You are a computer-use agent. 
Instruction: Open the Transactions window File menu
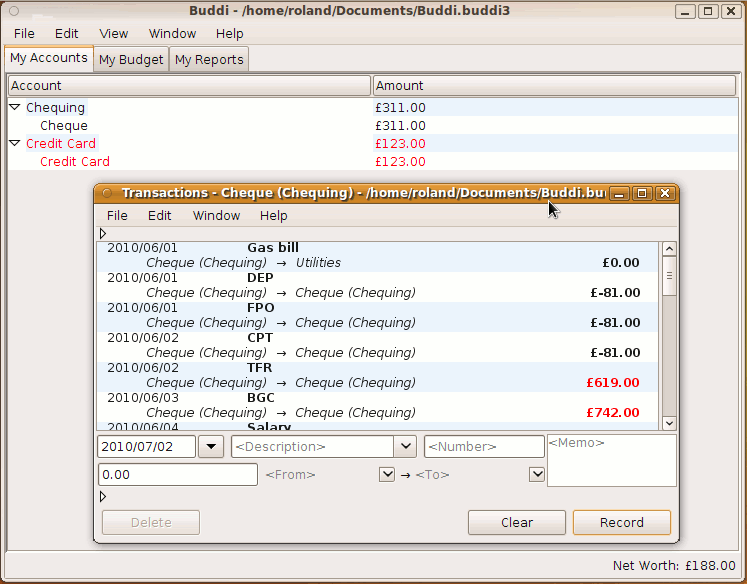point(117,216)
